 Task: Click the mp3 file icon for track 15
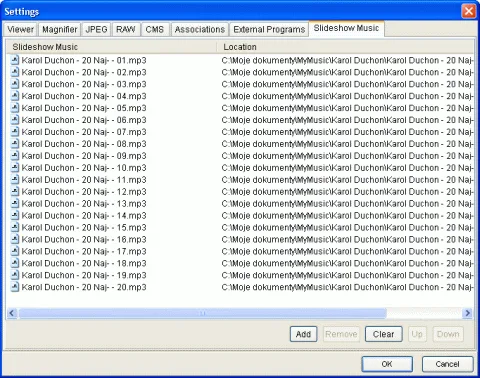(15, 227)
